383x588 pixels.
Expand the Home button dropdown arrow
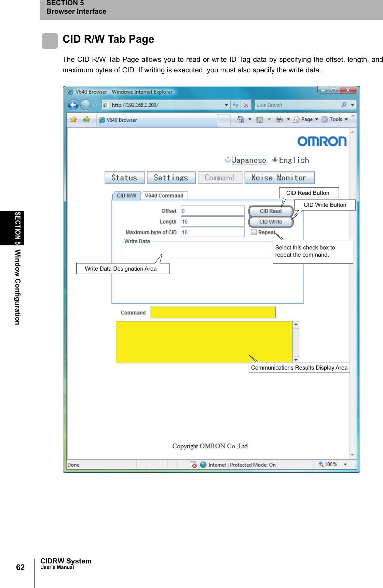click(250, 119)
